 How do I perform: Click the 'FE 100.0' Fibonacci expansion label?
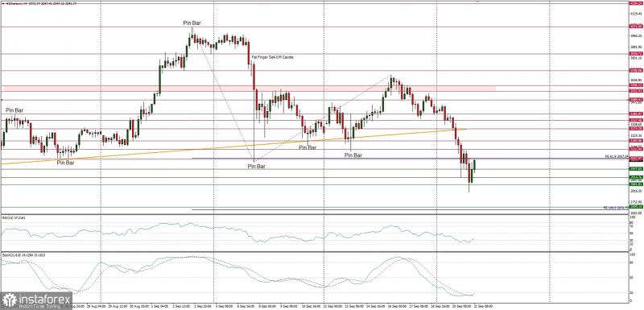click(616, 208)
